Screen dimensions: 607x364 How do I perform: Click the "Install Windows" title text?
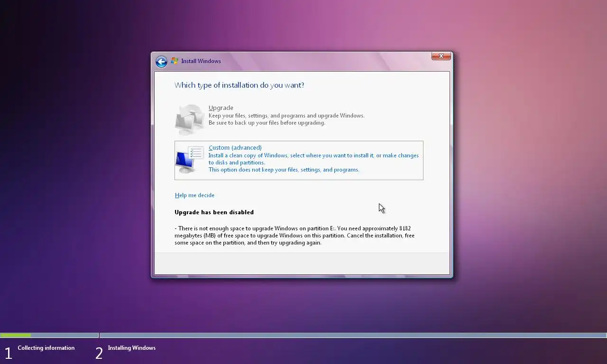[x=201, y=61]
